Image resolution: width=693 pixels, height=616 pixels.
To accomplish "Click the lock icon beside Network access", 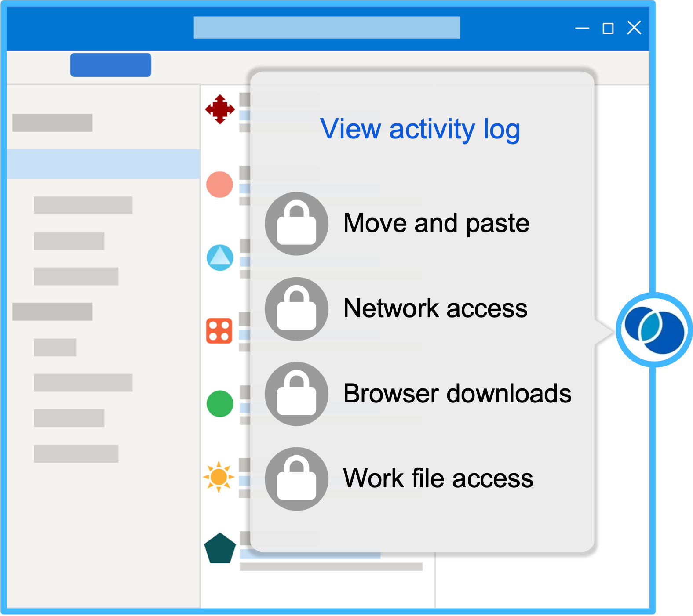I will [x=296, y=309].
